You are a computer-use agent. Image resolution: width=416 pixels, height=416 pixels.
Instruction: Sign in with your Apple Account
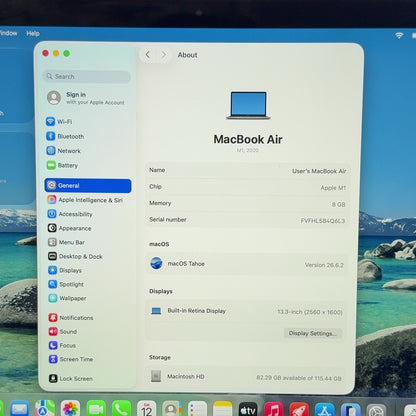(x=87, y=98)
